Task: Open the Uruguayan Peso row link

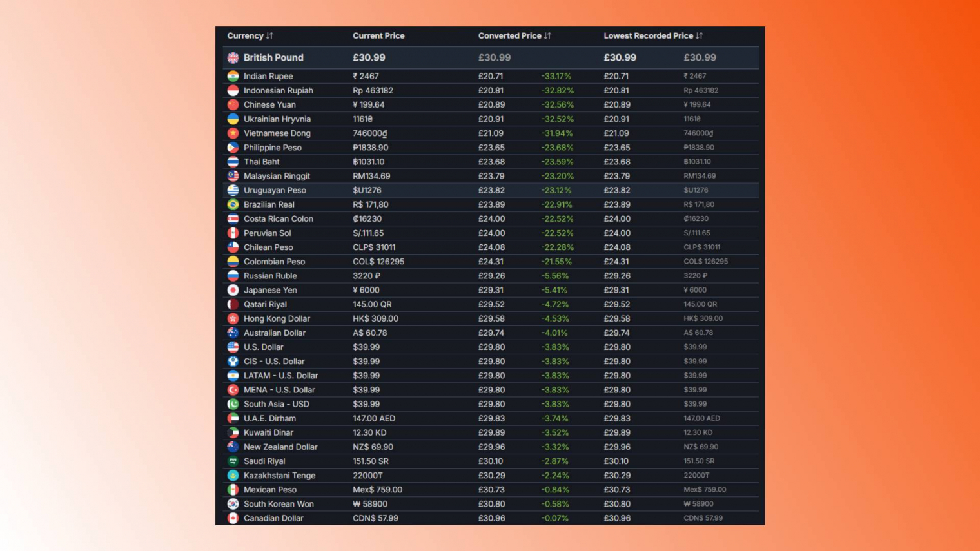Action: (275, 190)
